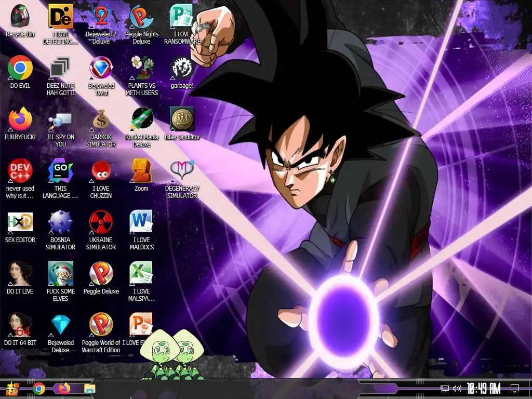532x399 pixels.
Task: Expand the hidden system tray icons
Action: 432,389
